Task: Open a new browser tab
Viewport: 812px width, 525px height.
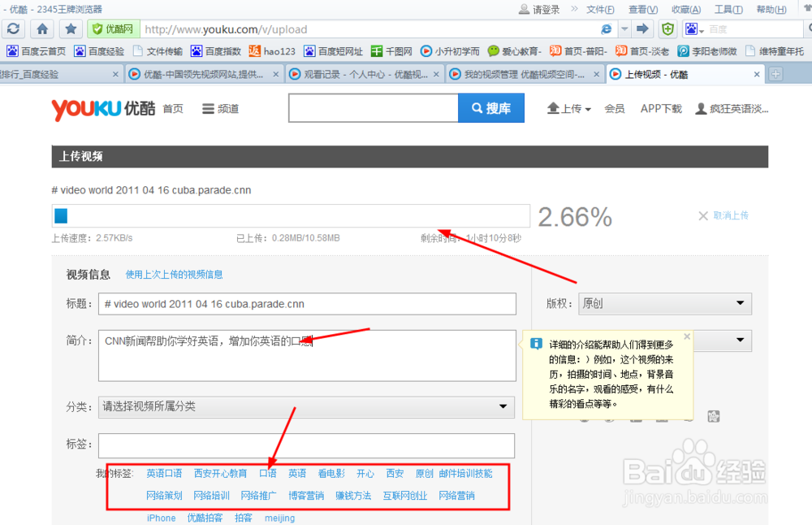Action: [x=775, y=74]
